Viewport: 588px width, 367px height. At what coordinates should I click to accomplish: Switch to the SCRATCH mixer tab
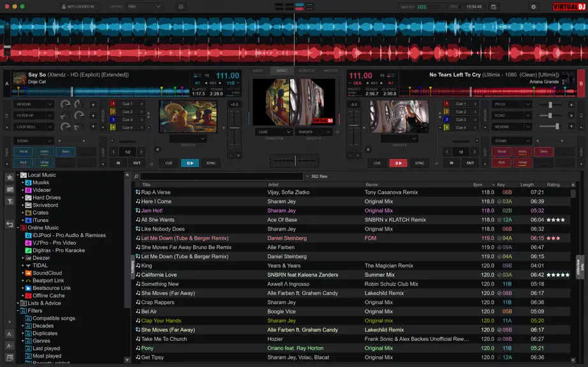[306, 71]
